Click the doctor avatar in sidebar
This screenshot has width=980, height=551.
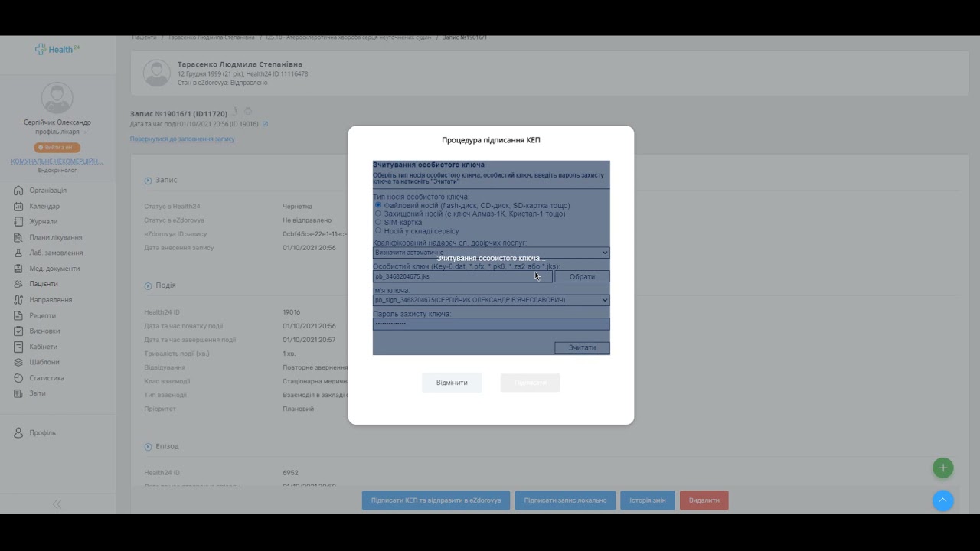[x=57, y=98]
